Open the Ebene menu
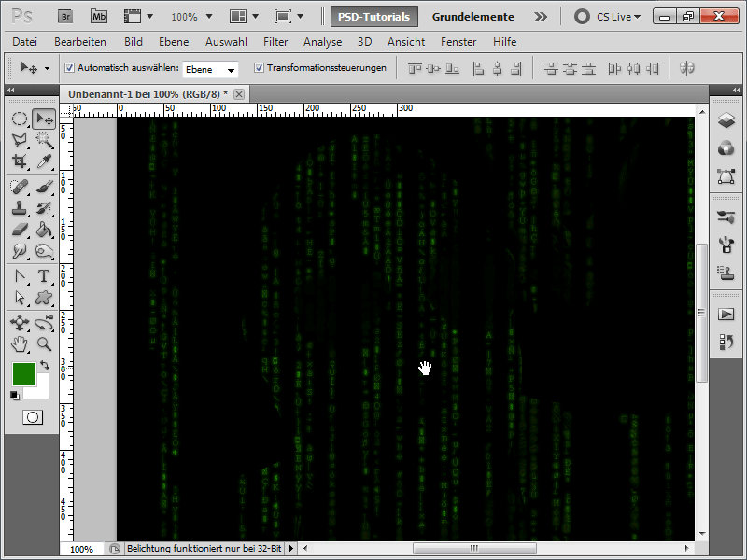 point(174,42)
